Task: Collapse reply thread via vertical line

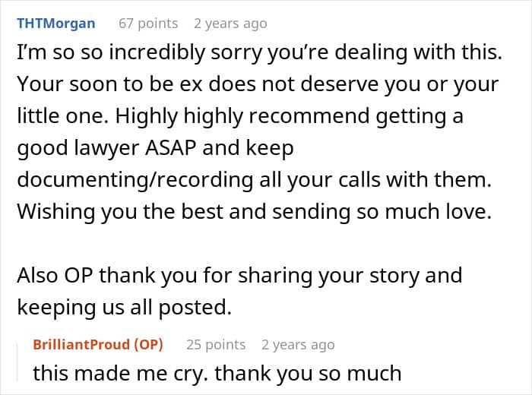Action: (x=17, y=362)
